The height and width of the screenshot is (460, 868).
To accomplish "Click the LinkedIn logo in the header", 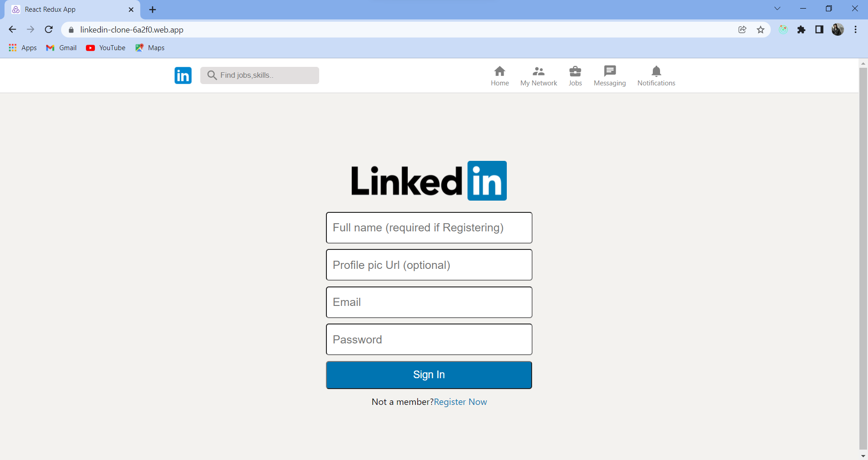I will [x=183, y=75].
